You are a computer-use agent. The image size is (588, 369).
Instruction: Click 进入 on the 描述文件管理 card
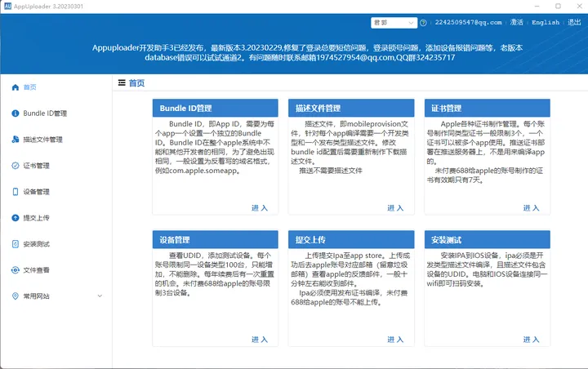[395, 207]
